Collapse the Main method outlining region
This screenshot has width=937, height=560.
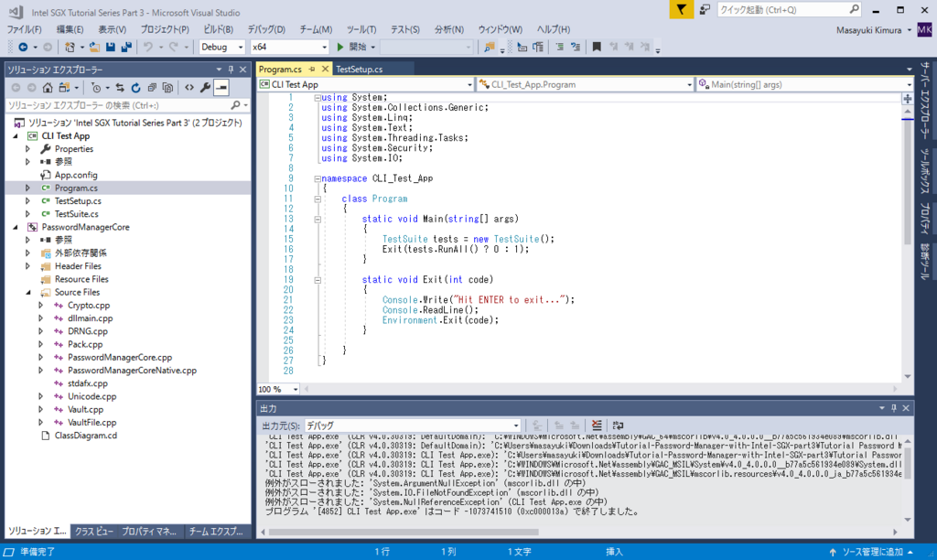click(x=318, y=220)
